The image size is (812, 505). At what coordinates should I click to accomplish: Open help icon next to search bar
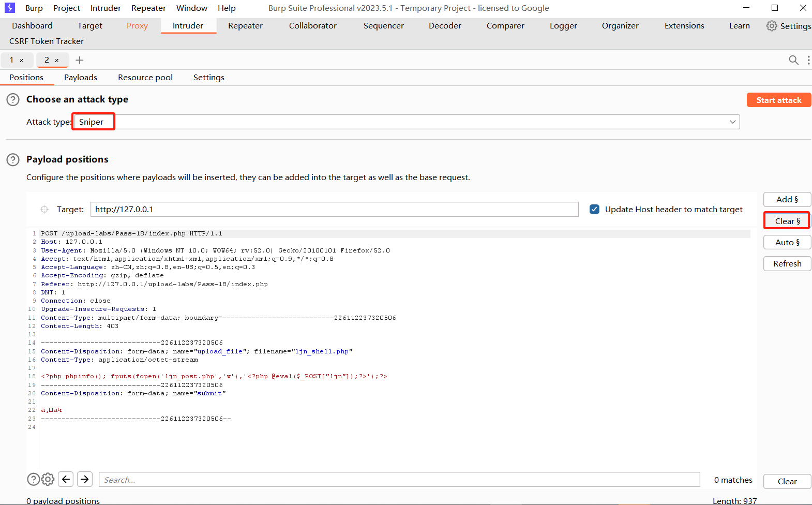(x=33, y=479)
